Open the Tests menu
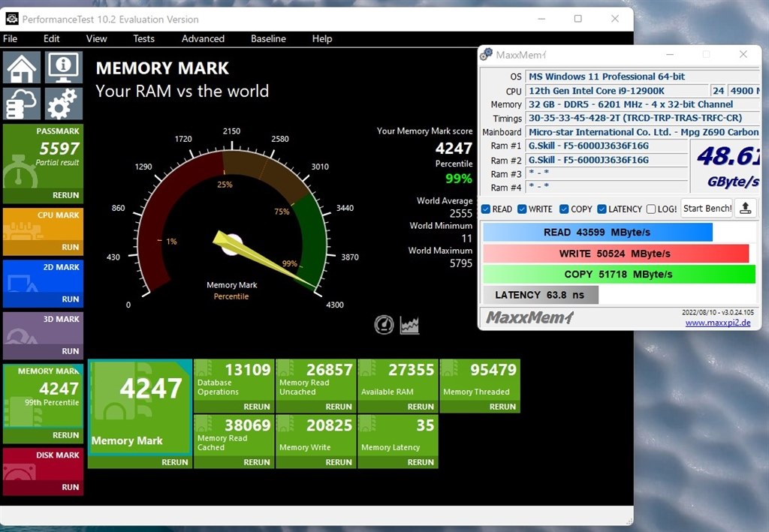Viewport: 769px width, 532px height. [x=143, y=38]
